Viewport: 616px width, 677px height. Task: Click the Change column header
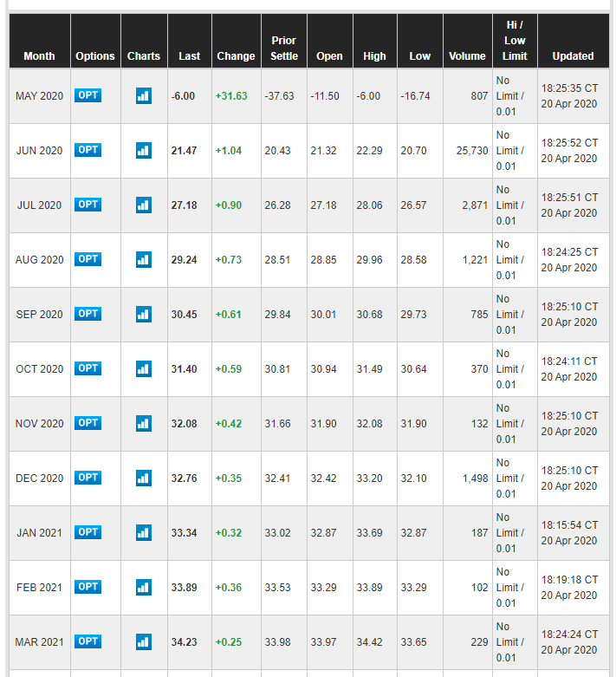(237, 41)
